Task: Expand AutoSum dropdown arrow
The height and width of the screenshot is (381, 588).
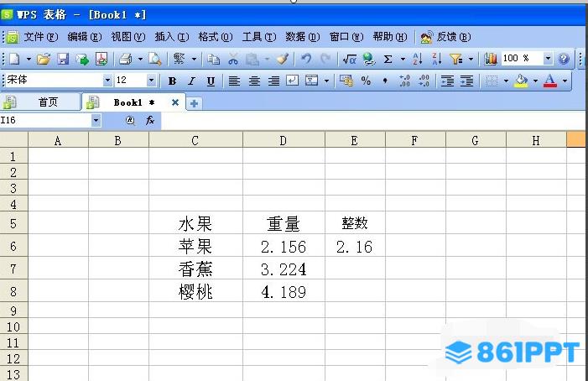Action: coord(403,60)
